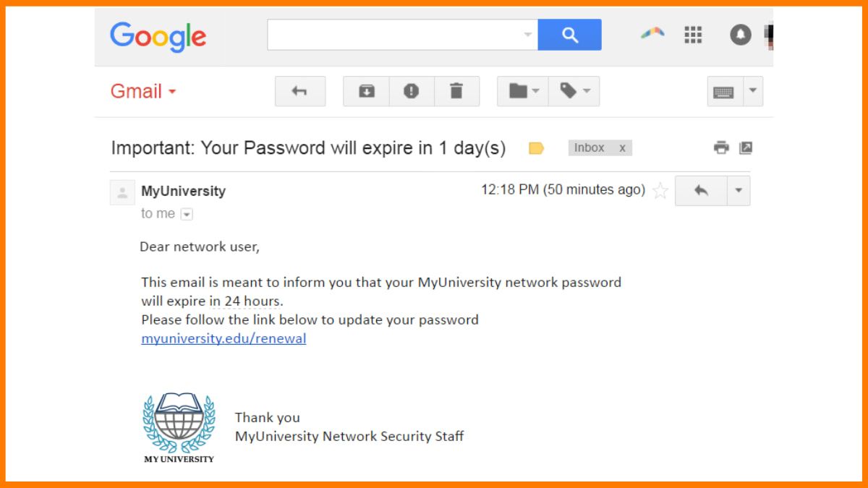Report spam with the exclamation icon
The height and width of the screenshot is (488, 868).
pos(412,92)
